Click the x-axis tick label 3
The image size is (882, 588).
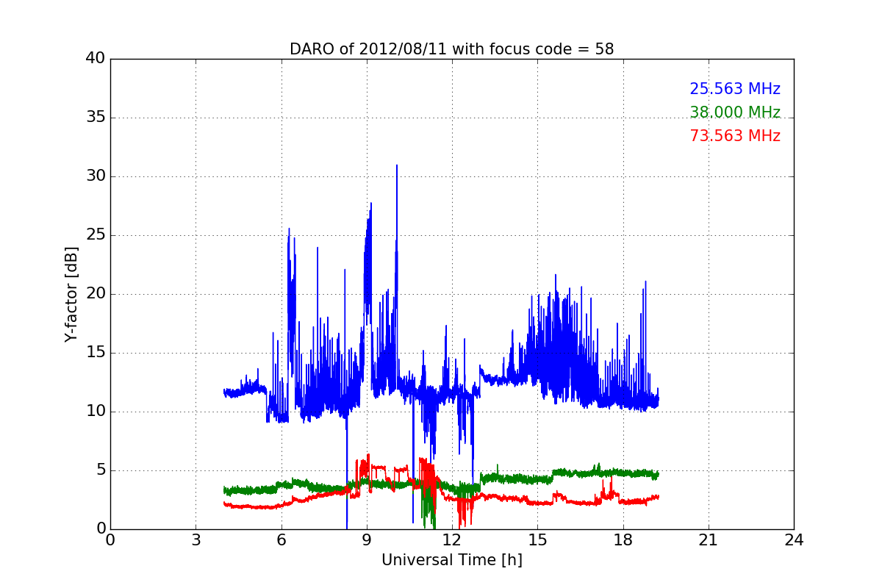coord(196,540)
